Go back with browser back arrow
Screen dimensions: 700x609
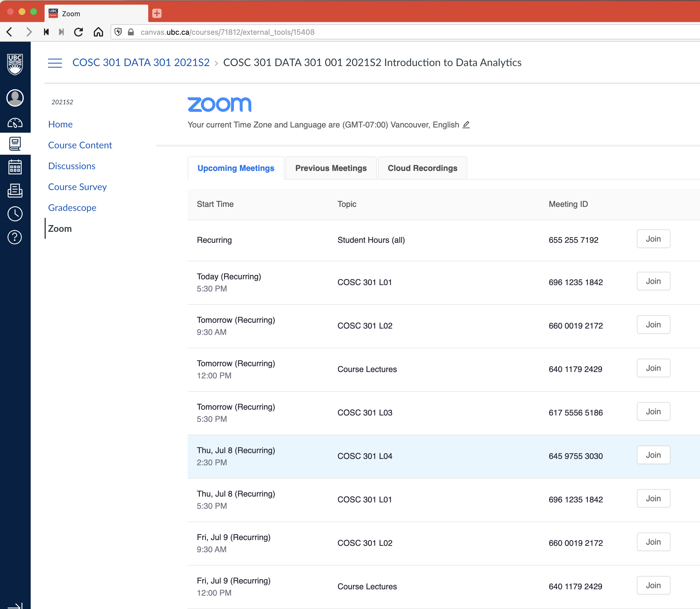tap(10, 32)
